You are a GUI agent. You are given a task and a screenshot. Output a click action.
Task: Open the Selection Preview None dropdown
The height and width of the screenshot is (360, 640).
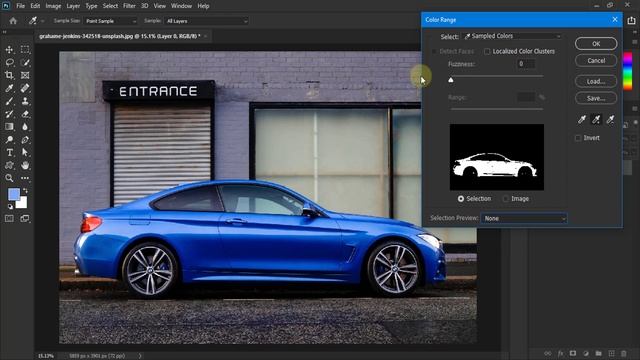click(524, 218)
